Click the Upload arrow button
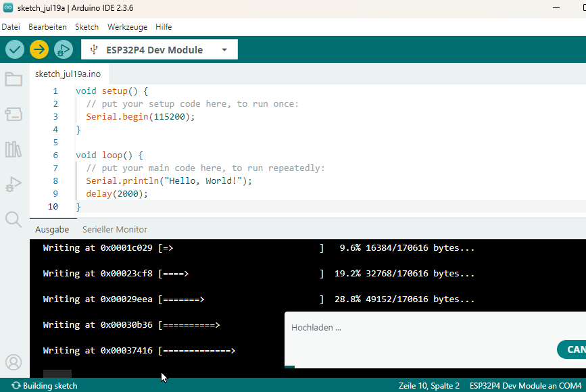 coord(39,49)
